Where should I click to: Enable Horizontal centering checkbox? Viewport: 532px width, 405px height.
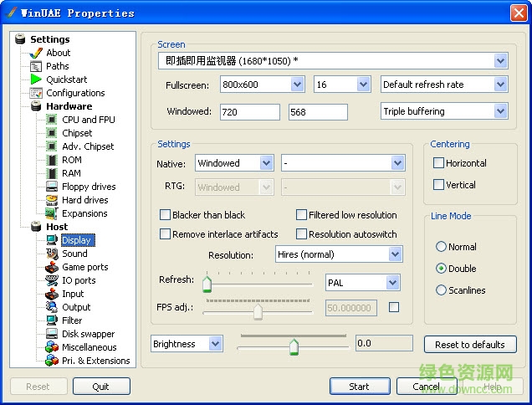[438, 163]
